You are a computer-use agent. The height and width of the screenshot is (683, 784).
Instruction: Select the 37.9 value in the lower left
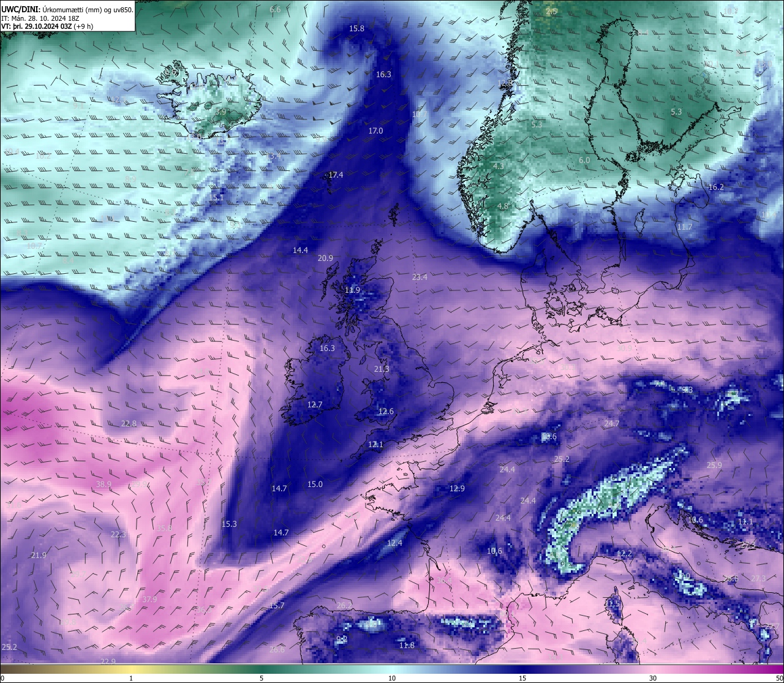click(149, 600)
